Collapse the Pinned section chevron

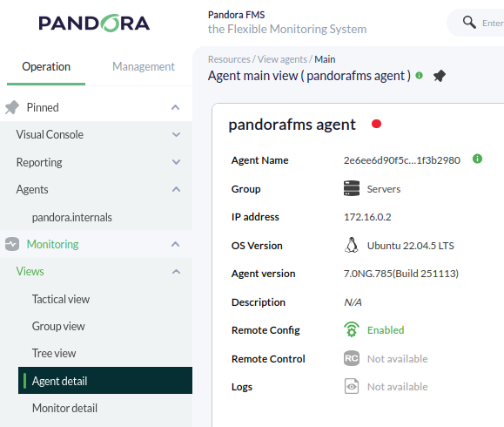(x=176, y=107)
